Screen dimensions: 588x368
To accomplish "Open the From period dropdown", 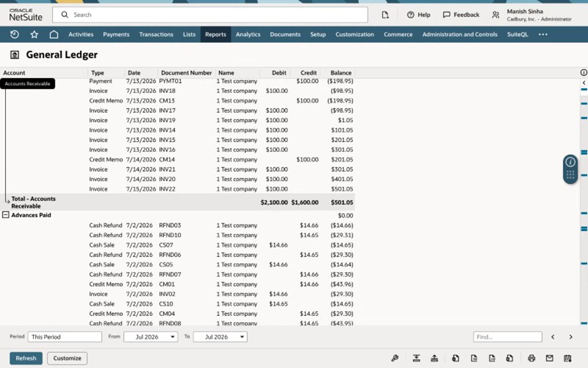I will click(x=151, y=337).
